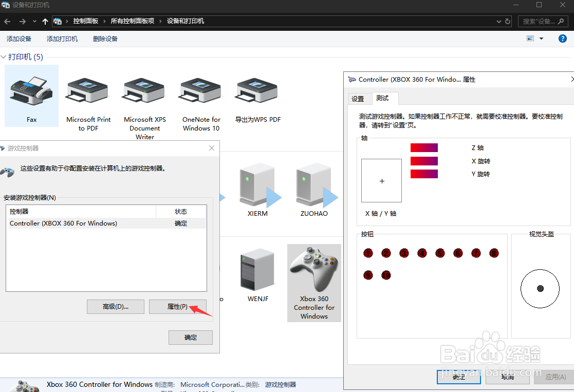
Task: Select the WENJF computer device
Action: click(x=258, y=274)
